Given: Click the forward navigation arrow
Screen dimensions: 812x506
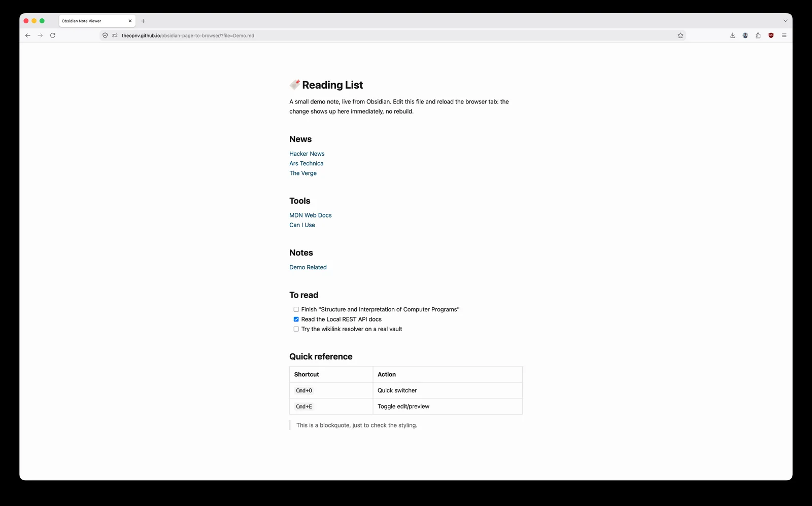Looking at the screenshot, I should click(x=40, y=35).
